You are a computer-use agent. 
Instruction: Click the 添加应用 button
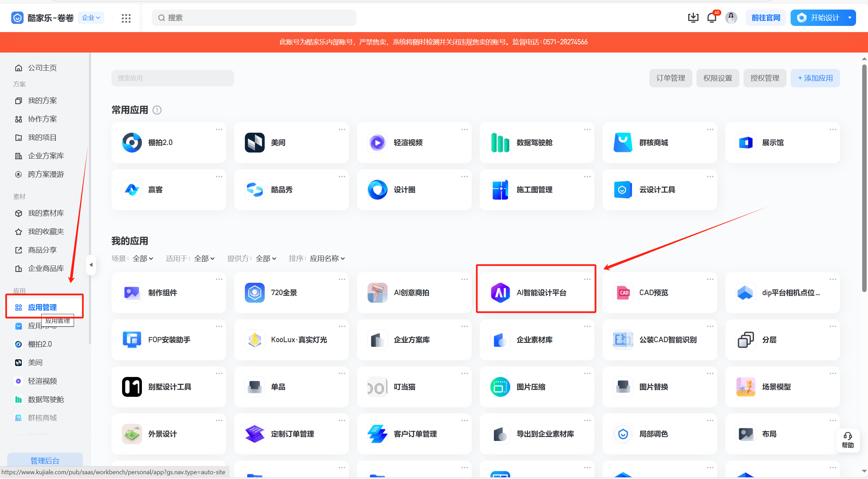tap(815, 78)
